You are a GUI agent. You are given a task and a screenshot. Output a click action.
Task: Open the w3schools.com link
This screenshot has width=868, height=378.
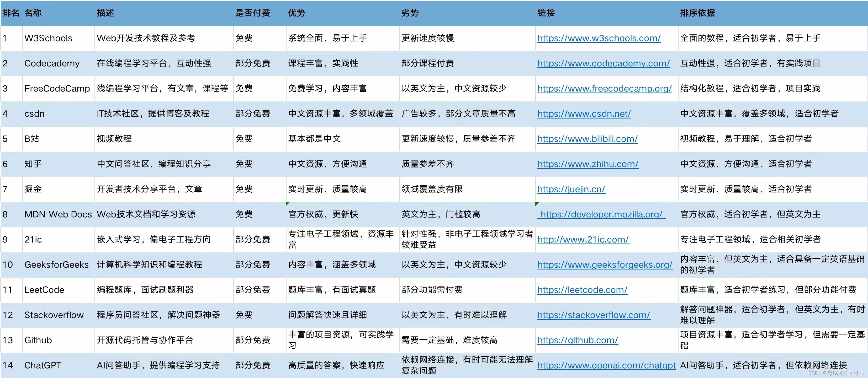(x=599, y=38)
